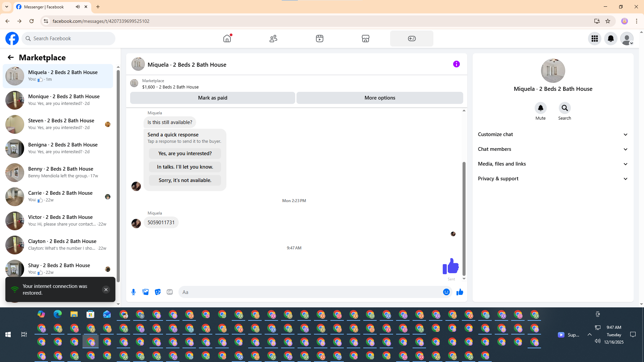Search in conversation using the magnifier icon
The image size is (644, 362).
click(565, 108)
